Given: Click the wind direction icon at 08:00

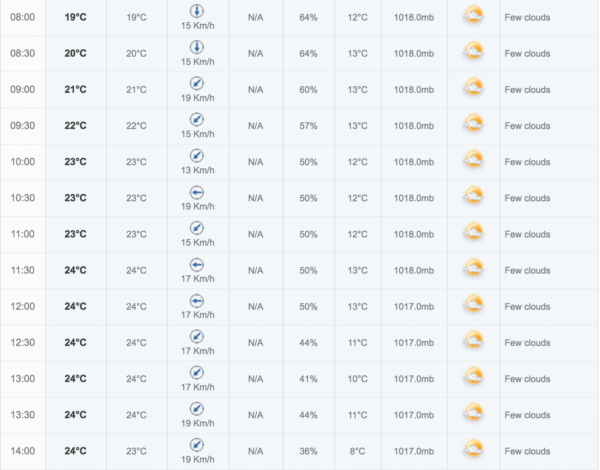Looking at the screenshot, I should (197, 11).
